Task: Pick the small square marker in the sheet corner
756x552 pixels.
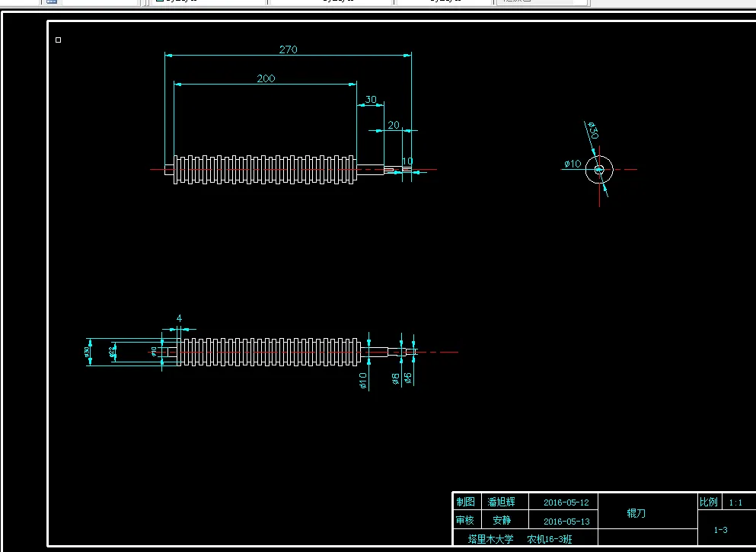Action: [x=59, y=40]
